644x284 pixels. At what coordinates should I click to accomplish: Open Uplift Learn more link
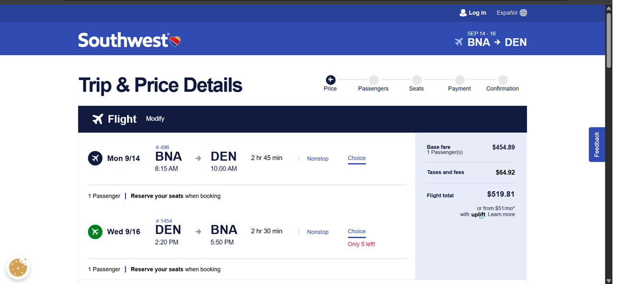click(x=501, y=215)
